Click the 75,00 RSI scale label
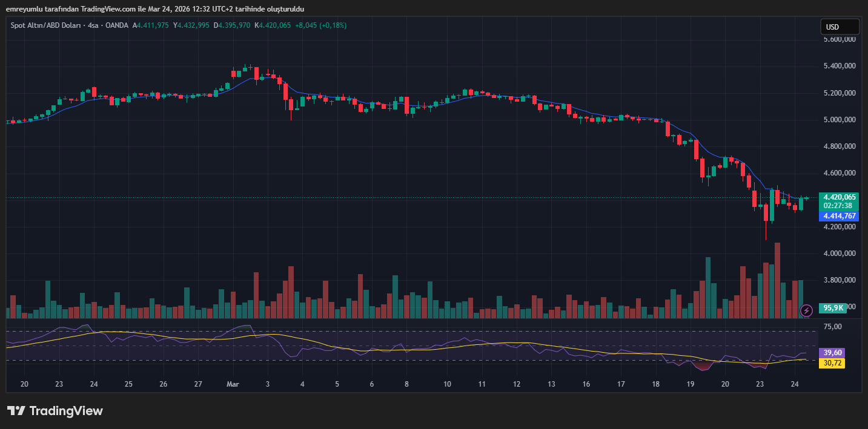Screen dimensions: 868x429 tap(833, 327)
